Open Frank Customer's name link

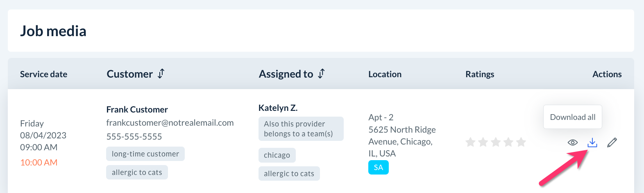[x=137, y=110]
